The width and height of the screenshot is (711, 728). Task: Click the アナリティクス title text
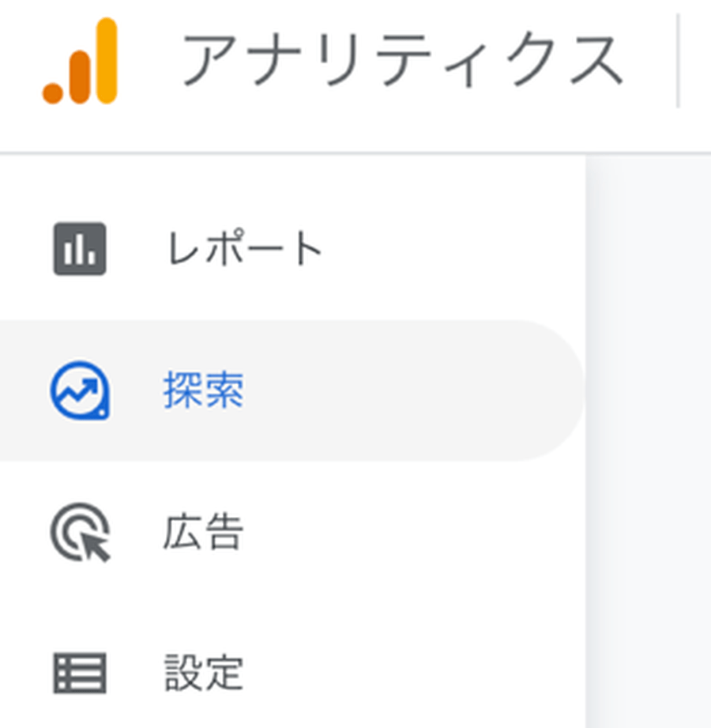(x=401, y=60)
